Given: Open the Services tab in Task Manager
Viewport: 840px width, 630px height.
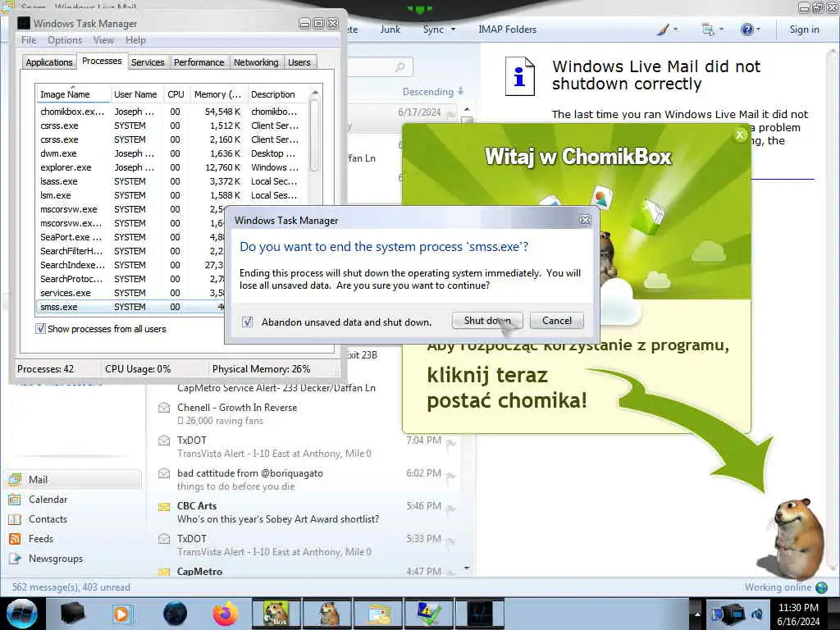Looking at the screenshot, I should [148, 62].
